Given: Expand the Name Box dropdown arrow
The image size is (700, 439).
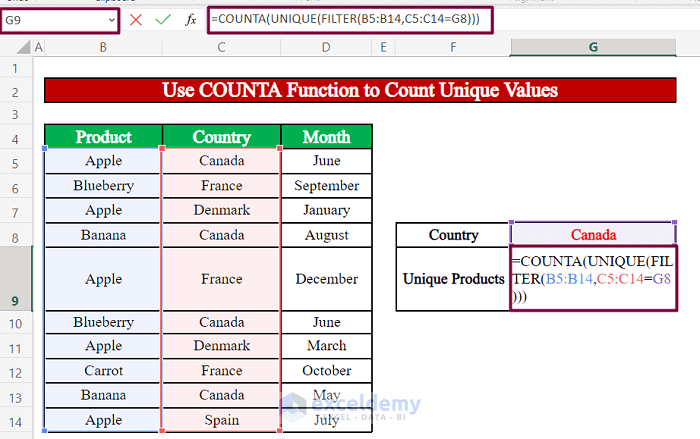Looking at the screenshot, I should click(x=109, y=20).
